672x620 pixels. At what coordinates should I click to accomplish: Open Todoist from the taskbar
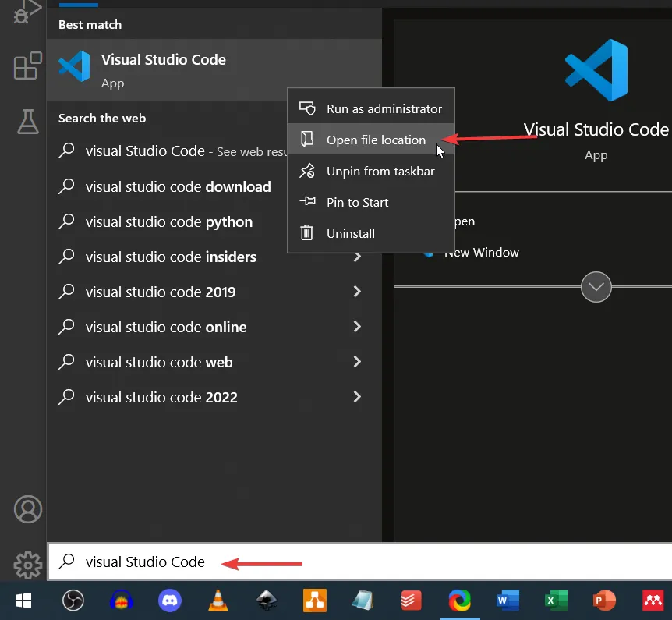click(411, 601)
